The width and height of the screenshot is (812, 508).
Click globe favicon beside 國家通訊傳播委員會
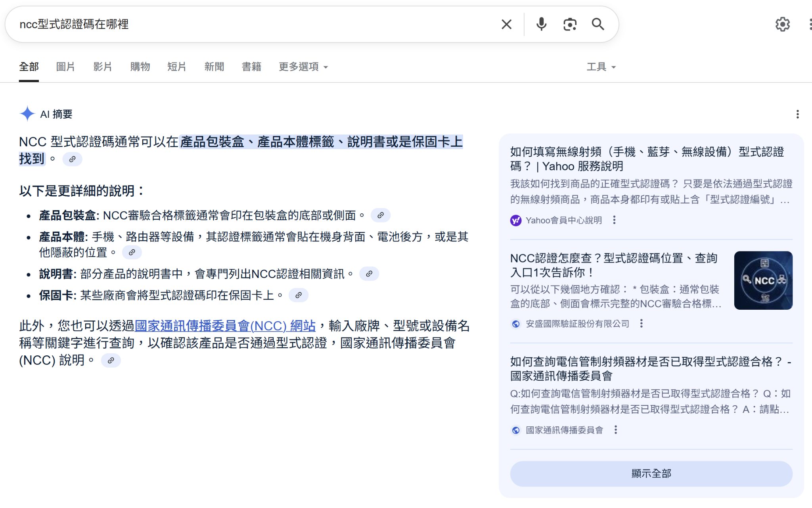516,430
